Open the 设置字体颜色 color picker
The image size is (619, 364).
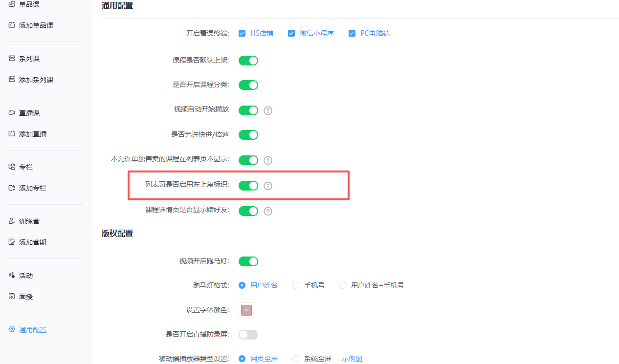(246, 310)
